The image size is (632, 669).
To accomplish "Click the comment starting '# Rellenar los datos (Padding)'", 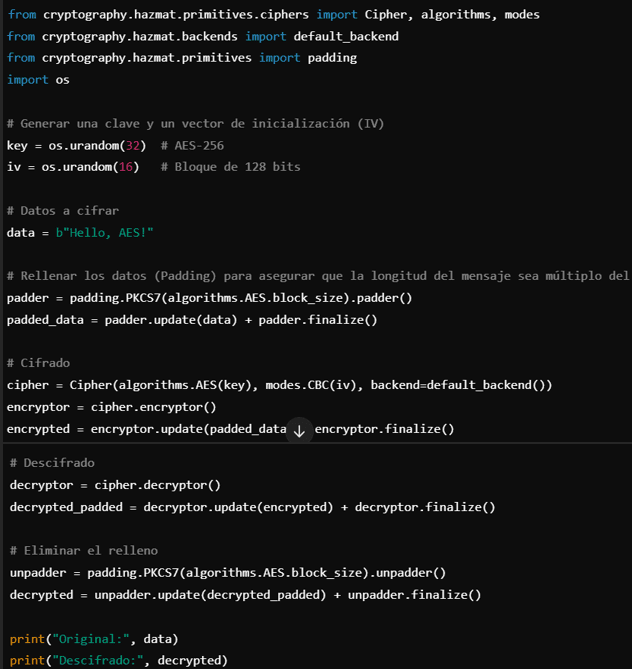I will [x=318, y=276].
